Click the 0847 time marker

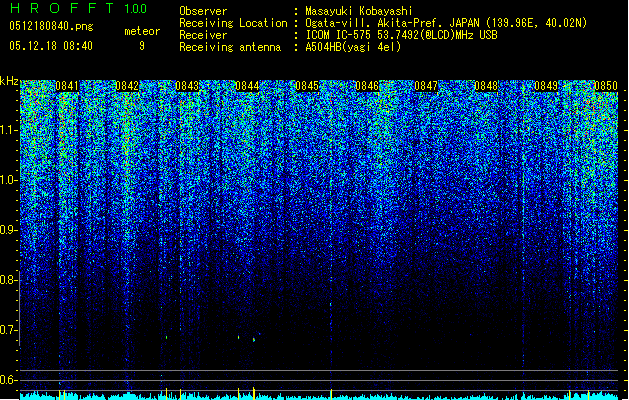point(426,86)
